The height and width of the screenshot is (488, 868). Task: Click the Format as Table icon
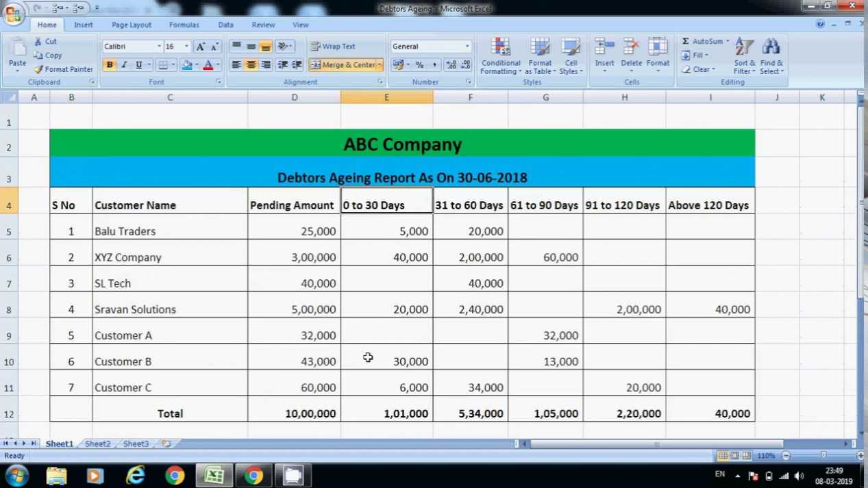point(540,56)
